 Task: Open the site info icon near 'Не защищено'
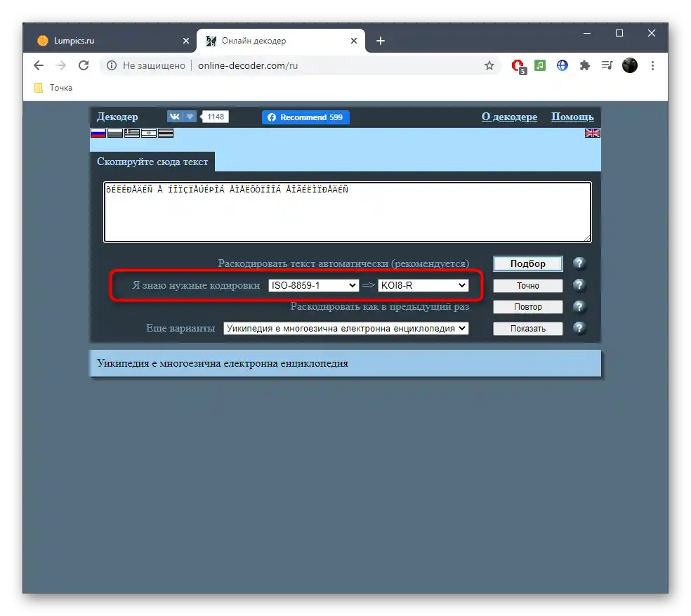click(x=112, y=65)
